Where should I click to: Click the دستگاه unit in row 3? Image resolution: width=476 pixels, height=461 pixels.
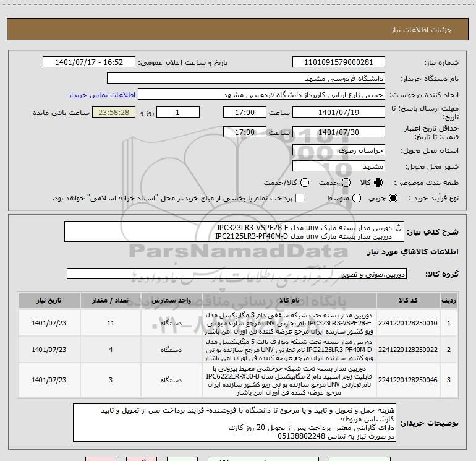click(x=171, y=380)
